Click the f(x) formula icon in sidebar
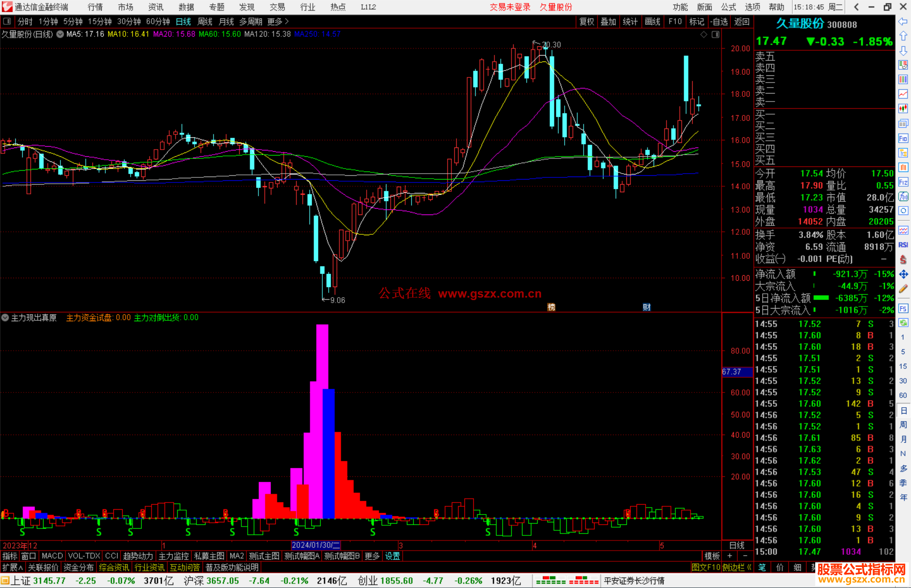911x588 pixels. pos(903,196)
